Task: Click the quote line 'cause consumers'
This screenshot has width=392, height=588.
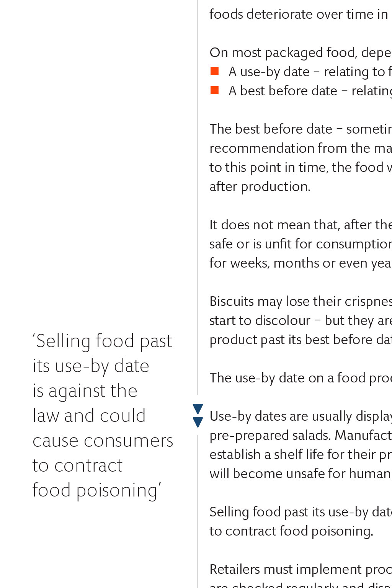Action: 103,441
